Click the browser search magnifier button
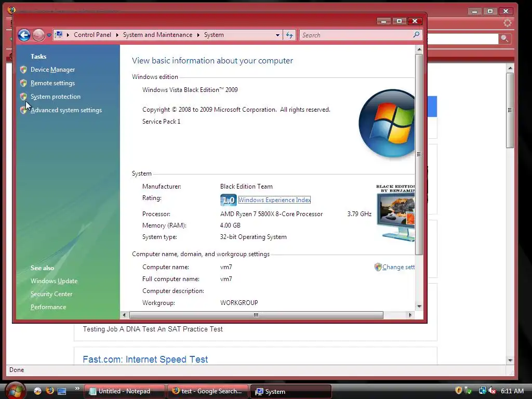The image size is (532, 399). coord(504,38)
